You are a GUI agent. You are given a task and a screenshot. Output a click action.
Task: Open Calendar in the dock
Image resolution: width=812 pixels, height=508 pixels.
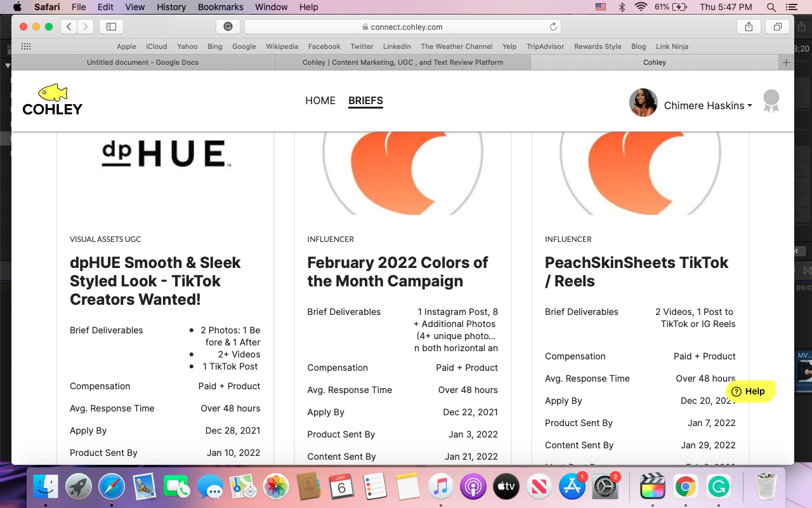[x=341, y=487]
